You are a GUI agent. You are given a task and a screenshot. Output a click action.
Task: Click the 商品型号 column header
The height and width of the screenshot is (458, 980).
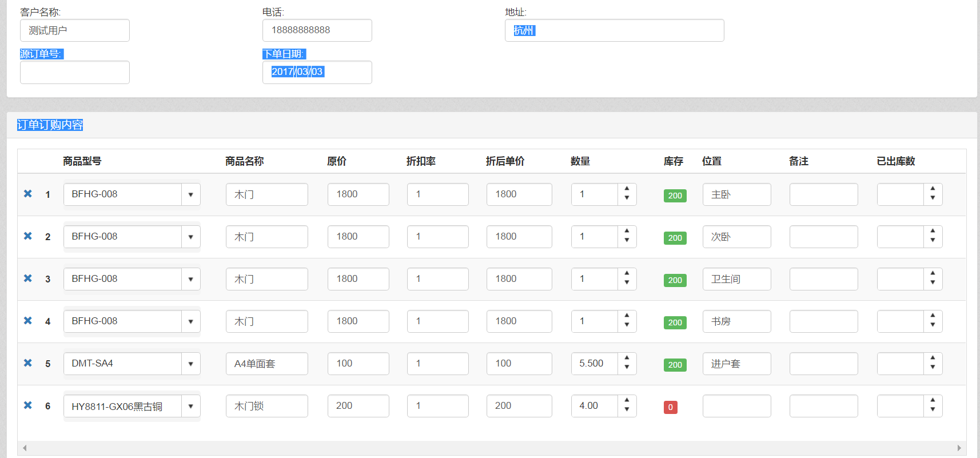82,161
